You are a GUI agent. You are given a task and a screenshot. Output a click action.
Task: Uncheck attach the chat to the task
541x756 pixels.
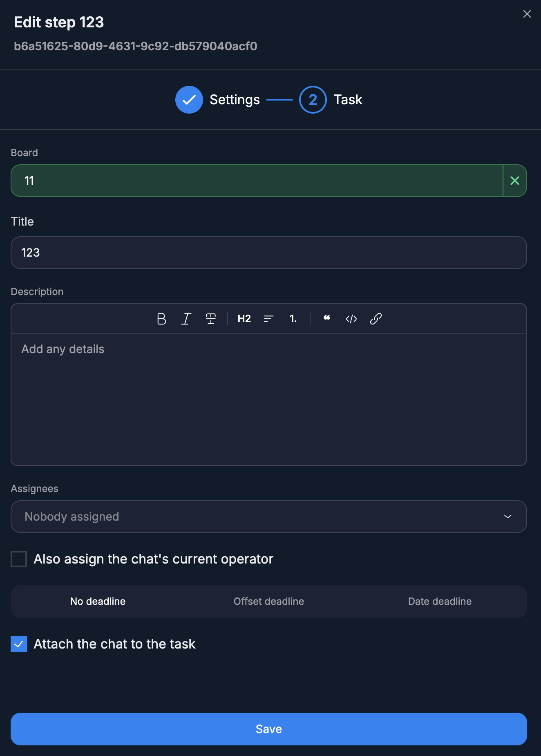pyautogui.click(x=19, y=644)
